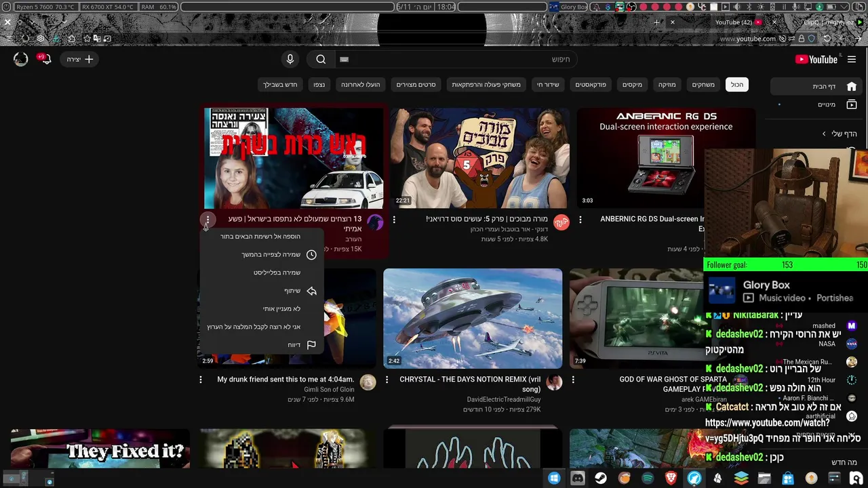Click the magnifying glass search button
868x488 pixels.
point(321,60)
